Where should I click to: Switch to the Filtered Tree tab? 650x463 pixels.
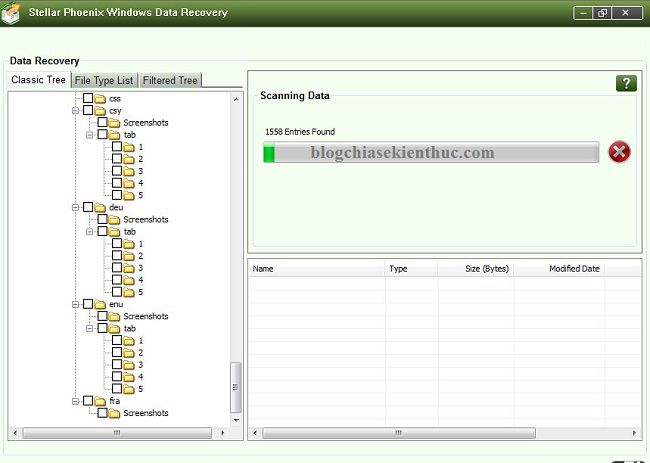(x=170, y=80)
